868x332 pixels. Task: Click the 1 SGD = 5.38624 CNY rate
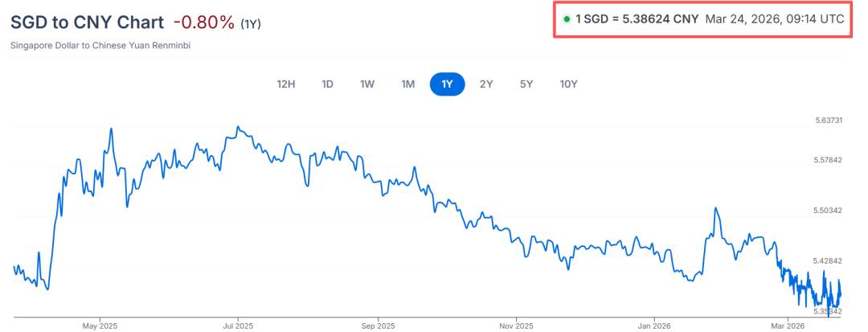pos(637,19)
